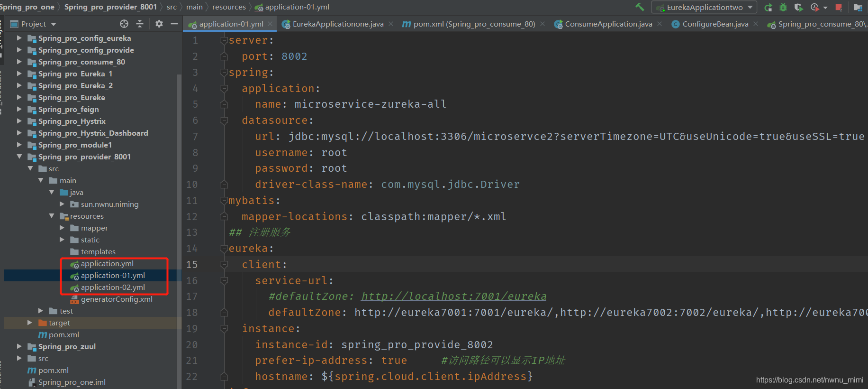Screen dimensions: 868x389
Task: Close the ConfigureBean.java tab
Action: coord(756,24)
